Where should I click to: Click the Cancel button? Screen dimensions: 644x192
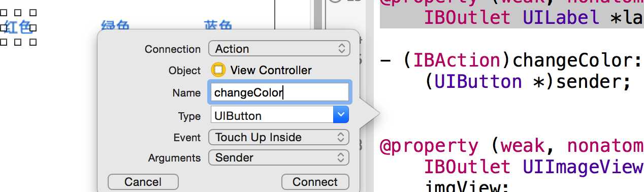coord(143,182)
